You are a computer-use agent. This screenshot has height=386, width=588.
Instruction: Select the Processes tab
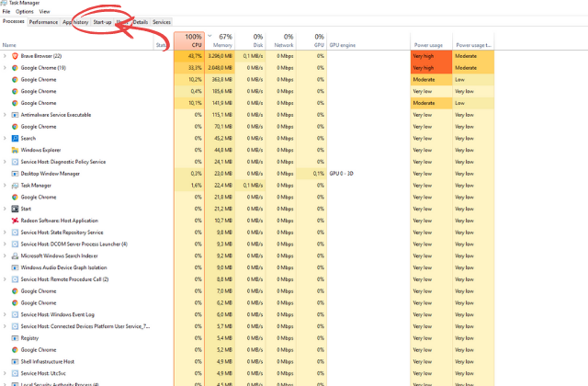pyautogui.click(x=14, y=21)
